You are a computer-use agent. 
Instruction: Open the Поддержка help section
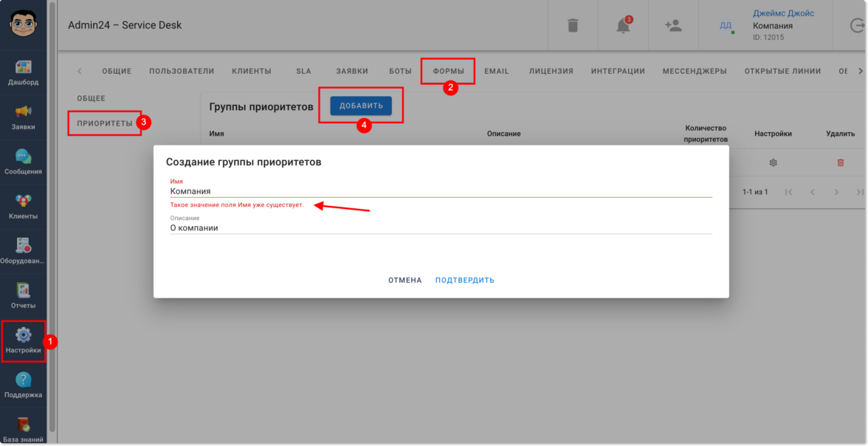coord(24,385)
